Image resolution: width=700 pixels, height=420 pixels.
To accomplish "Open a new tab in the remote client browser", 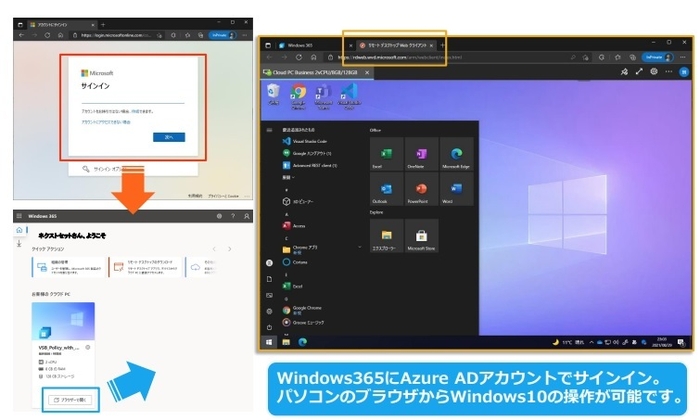I will [x=442, y=45].
